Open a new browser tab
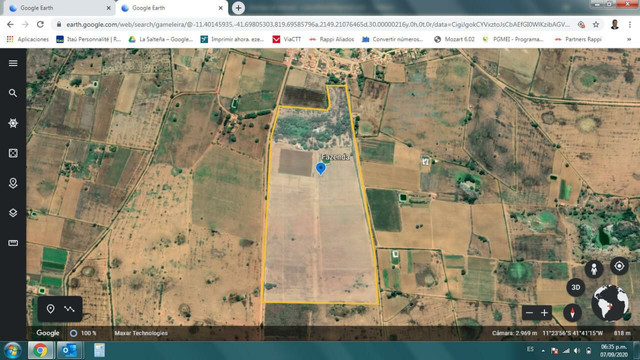 point(238,8)
